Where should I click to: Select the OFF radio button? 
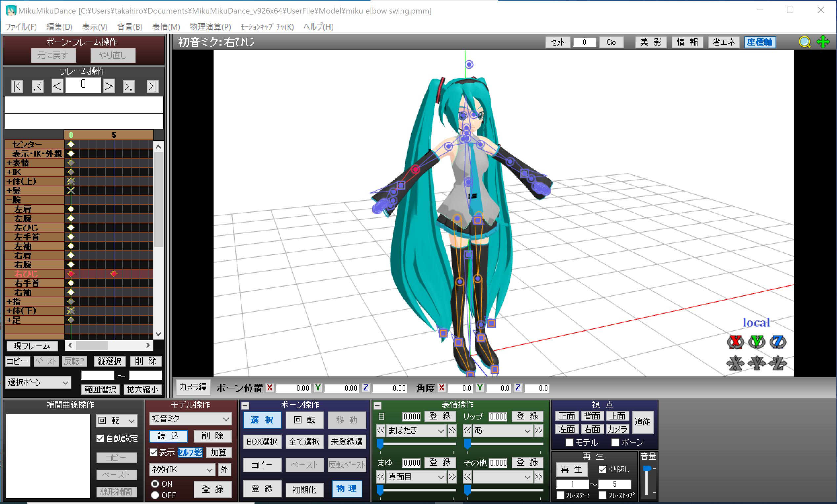pos(155,495)
